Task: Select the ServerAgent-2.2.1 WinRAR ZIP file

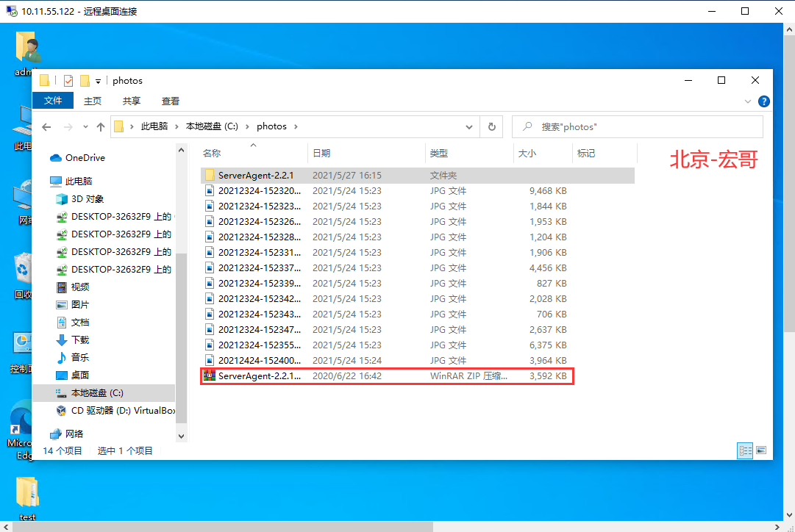Action: point(387,376)
